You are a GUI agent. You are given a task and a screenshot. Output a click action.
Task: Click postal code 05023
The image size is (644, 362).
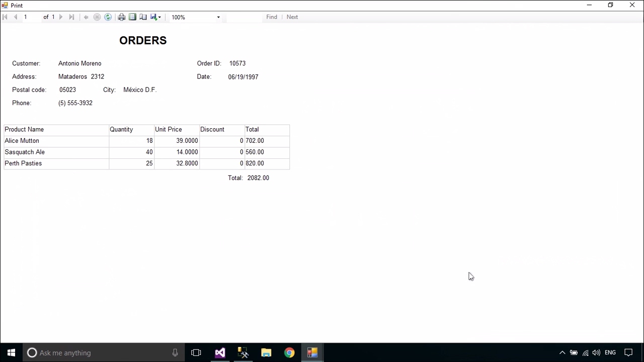tap(67, 89)
